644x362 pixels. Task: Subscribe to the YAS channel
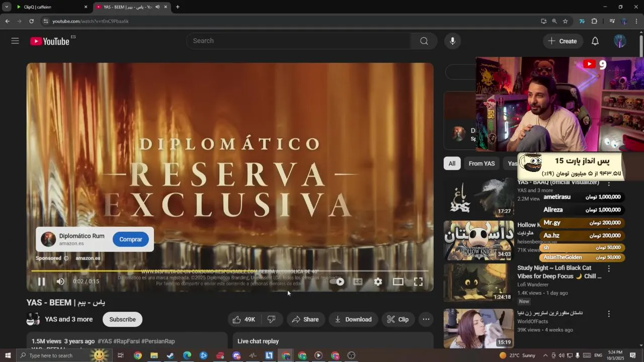pyautogui.click(x=122, y=319)
